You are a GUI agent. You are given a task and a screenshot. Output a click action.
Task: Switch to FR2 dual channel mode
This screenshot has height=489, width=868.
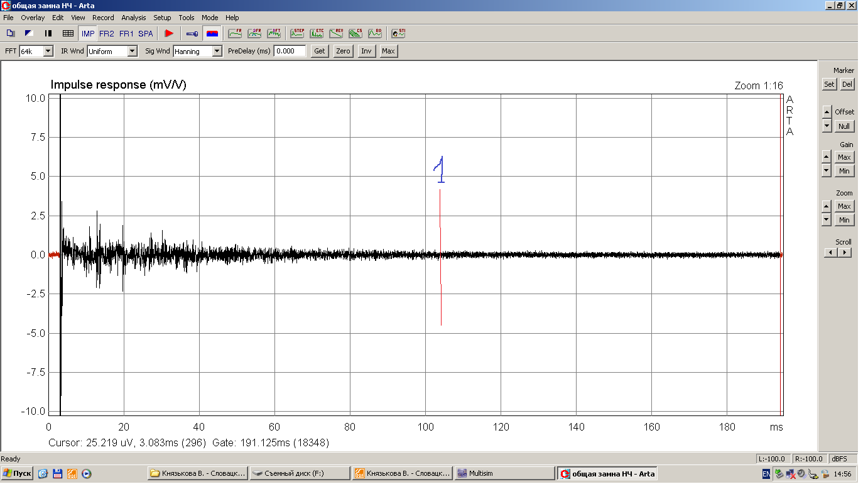coord(107,33)
